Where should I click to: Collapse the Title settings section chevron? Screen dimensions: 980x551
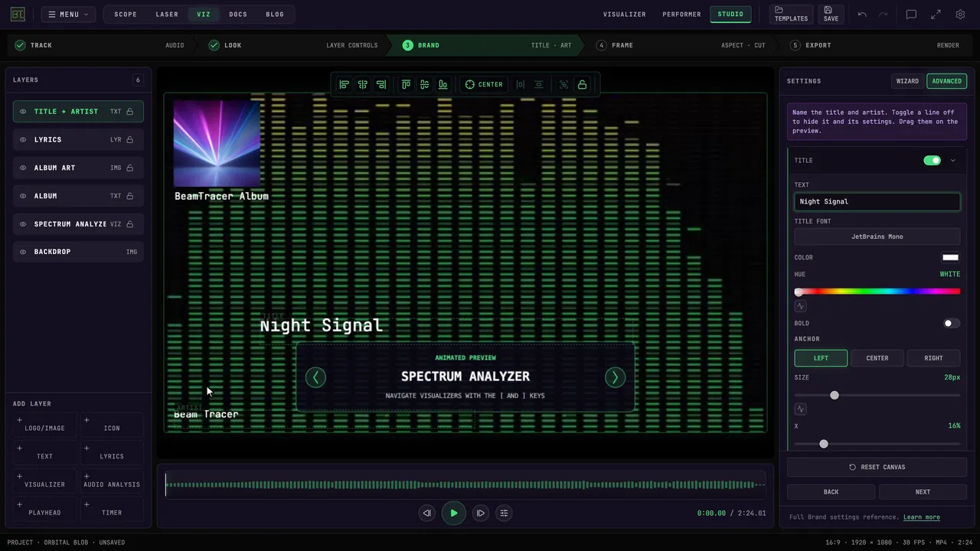pyautogui.click(x=953, y=161)
